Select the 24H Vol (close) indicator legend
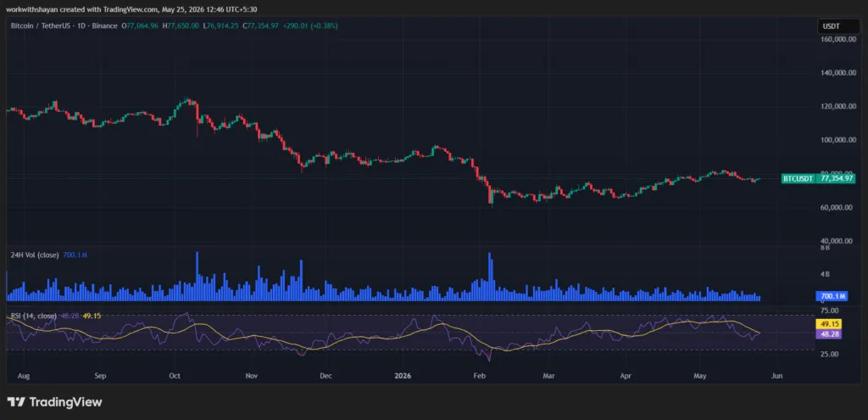The image size is (868, 420). point(35,255)
